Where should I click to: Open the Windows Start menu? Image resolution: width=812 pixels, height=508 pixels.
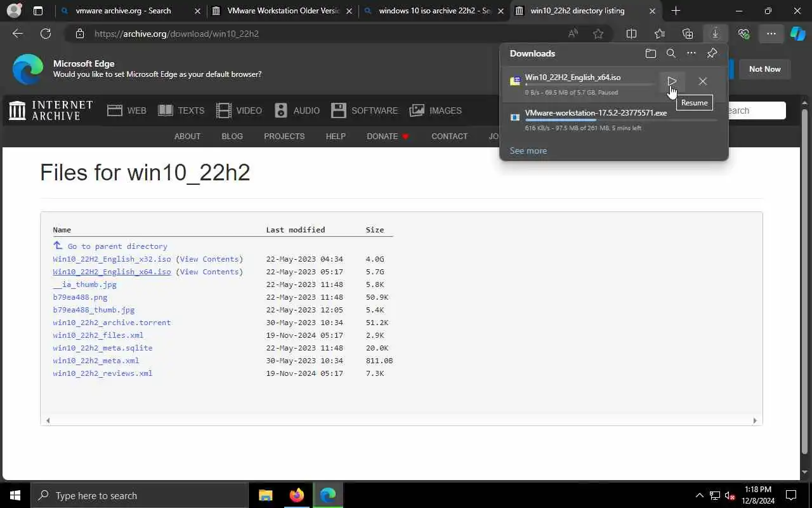pyautogui.click(x=15, y=495)
